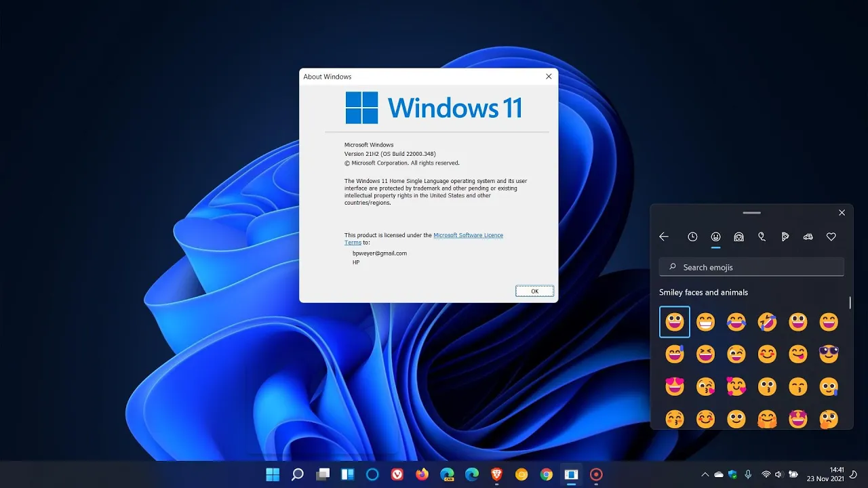Open the screen recorder taskbar app
This screenshot has width=868, height=488.
[597, 474]
